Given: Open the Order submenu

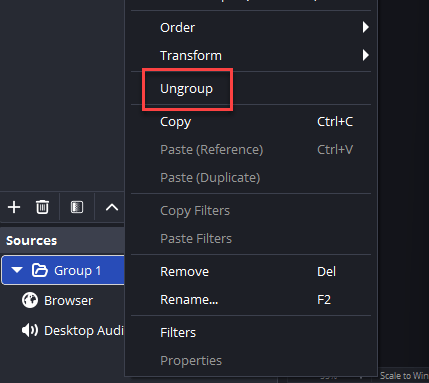Looking at the screenshot, I should (x=251, y=27).
